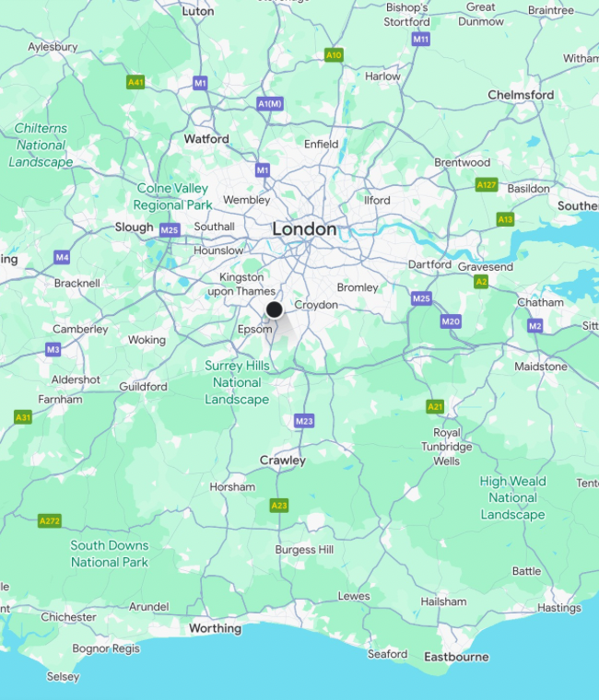Click the black location pin near Epsom
The image size is (599, 700).
click(x=275, y=309)
